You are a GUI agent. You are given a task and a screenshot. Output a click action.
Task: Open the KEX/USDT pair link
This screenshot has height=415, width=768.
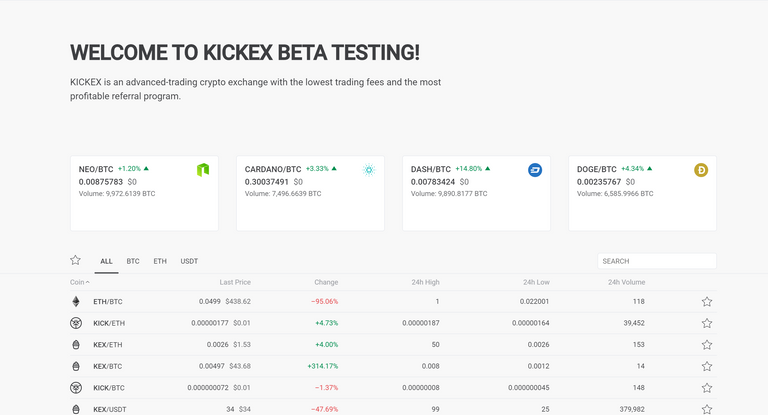(110, 410)
